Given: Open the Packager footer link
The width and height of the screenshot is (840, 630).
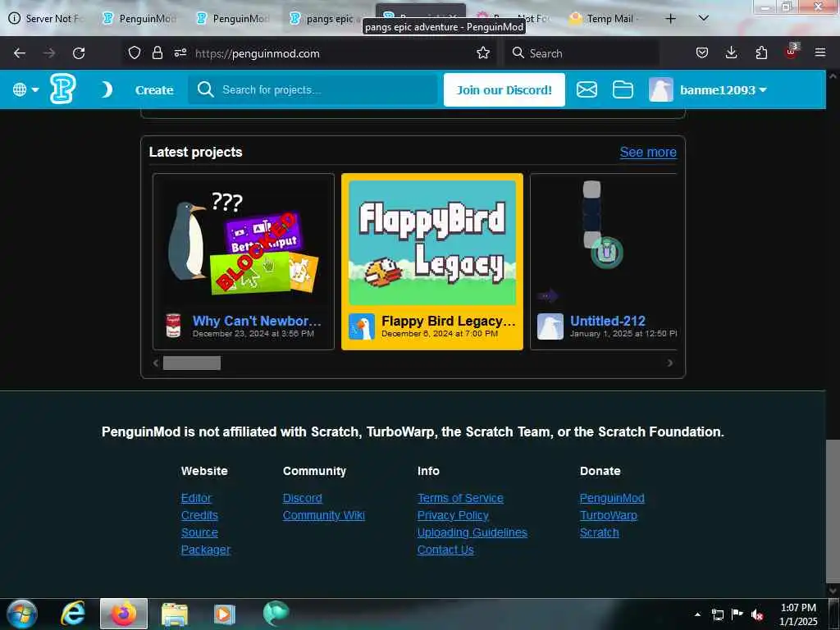Looking at the screenshot, I should tap(206, 550).
